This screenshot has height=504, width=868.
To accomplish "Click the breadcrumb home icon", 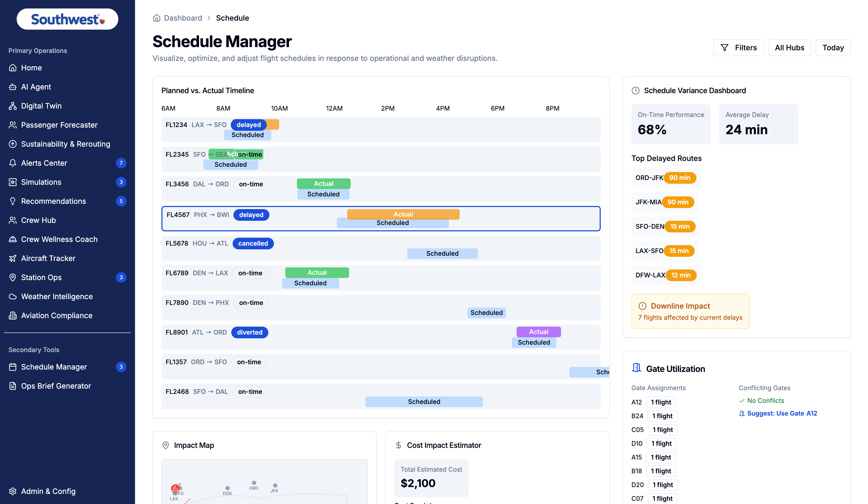I will coord(157,18).
